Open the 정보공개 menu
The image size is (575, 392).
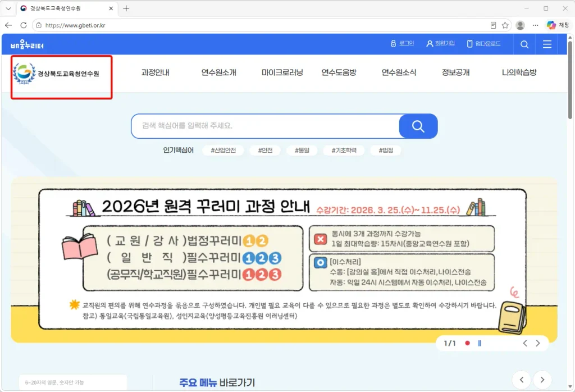[x=455, y=72]
